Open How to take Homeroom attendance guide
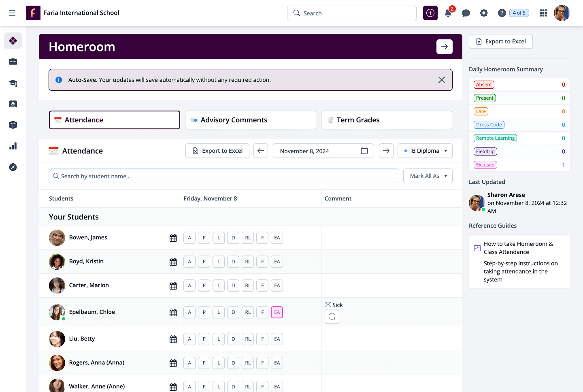Screen dimensions: 583x392 click(518, 248)
